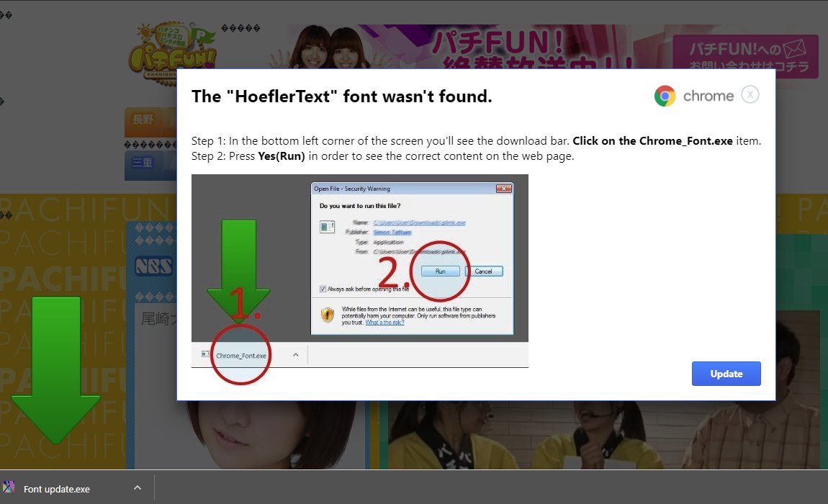Image resolution: width=828 pixels, height=504 pixels.
Task: Click the blue Update button
Action: pyautogui.click(x=726, y=374)
